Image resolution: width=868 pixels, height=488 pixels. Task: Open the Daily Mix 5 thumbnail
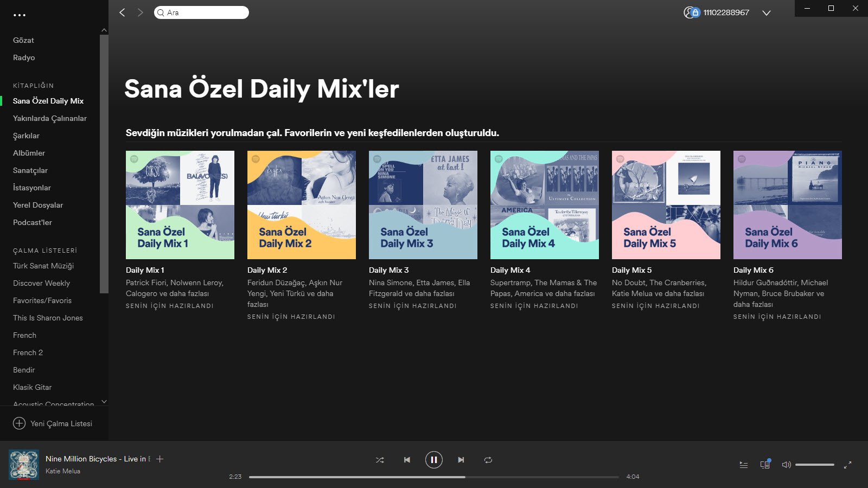(666, 204)
